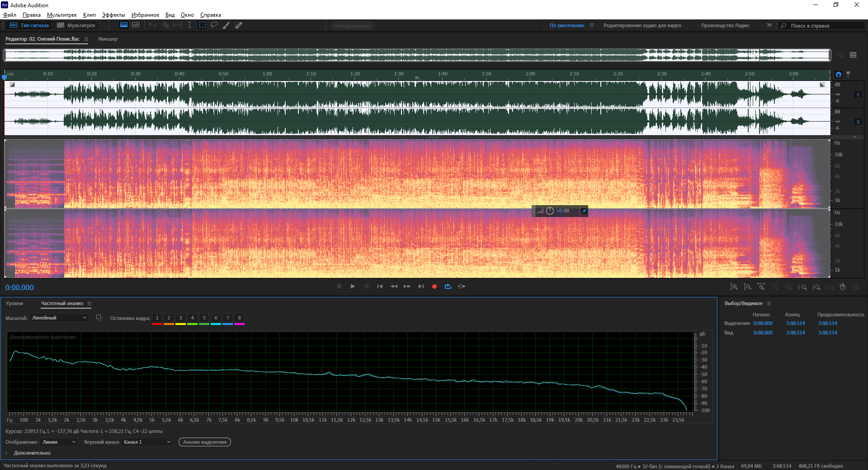Toggle channel 1 enable button

coord(858,94)
